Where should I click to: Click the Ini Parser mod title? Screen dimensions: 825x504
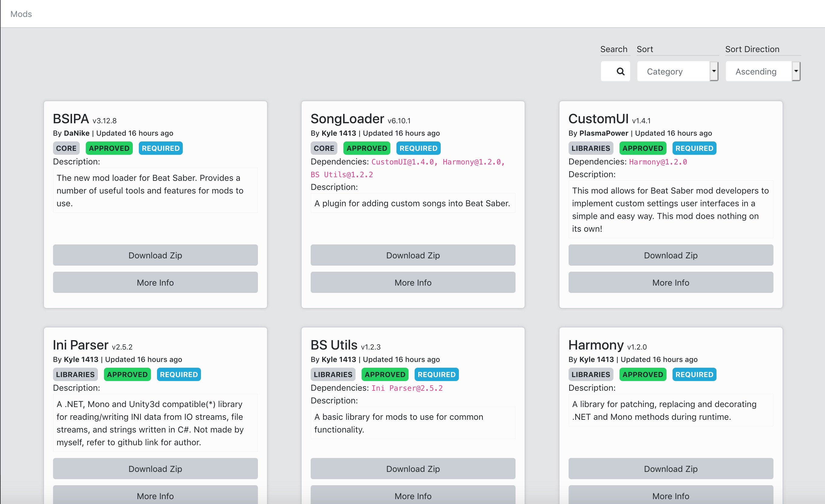81,345
